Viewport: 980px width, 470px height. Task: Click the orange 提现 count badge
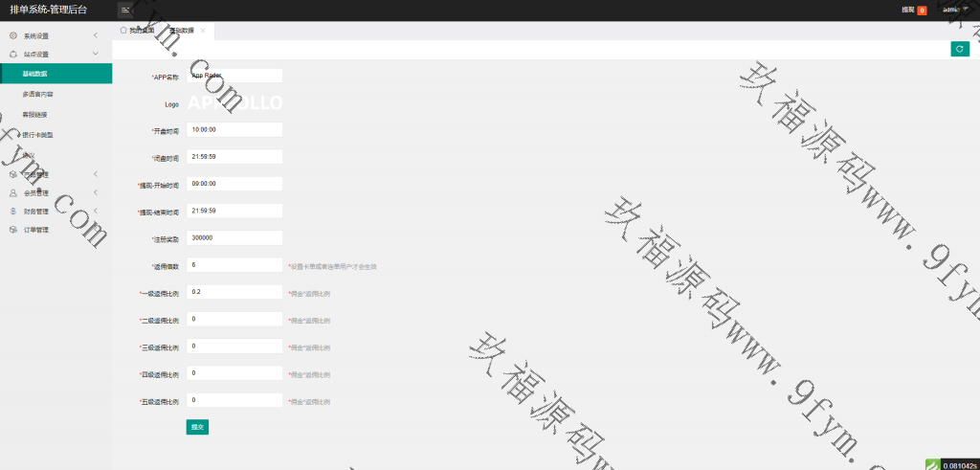coord(922,11)
